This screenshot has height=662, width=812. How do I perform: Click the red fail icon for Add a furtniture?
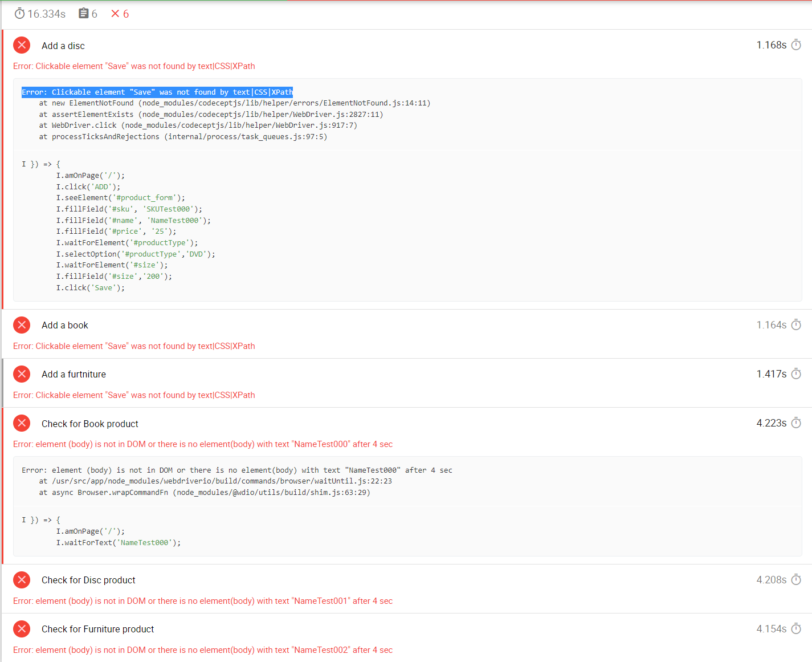coord(22,374)
